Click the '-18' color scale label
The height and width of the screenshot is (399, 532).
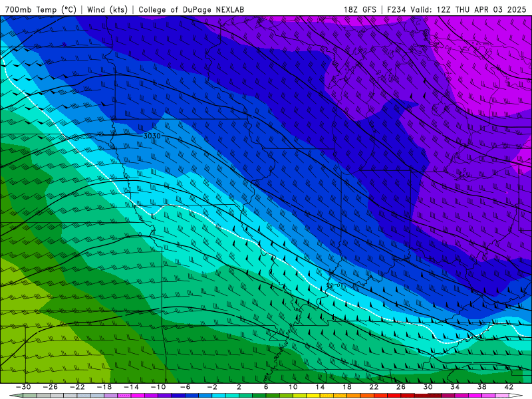pyautogui.click(x=104, y=387)
